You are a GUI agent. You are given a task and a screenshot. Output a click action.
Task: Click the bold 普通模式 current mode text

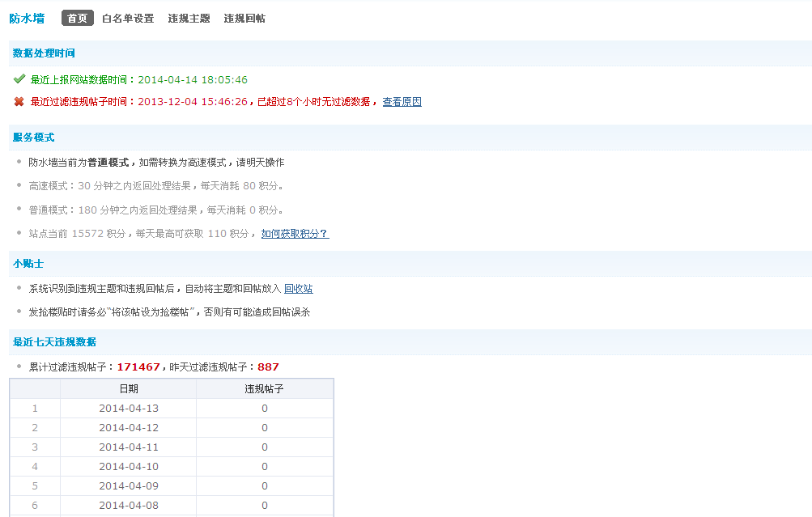coord(108,163)
